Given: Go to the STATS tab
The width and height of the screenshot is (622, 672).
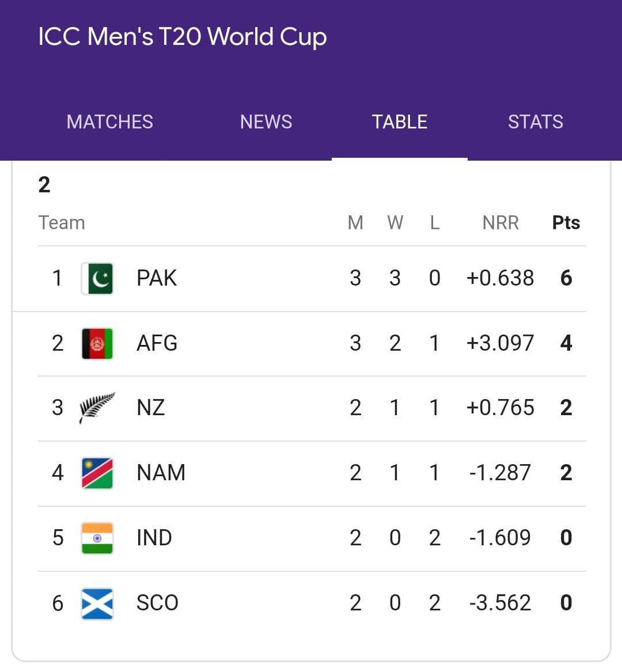Looking at the screenshot, I should tap(536, 122).
